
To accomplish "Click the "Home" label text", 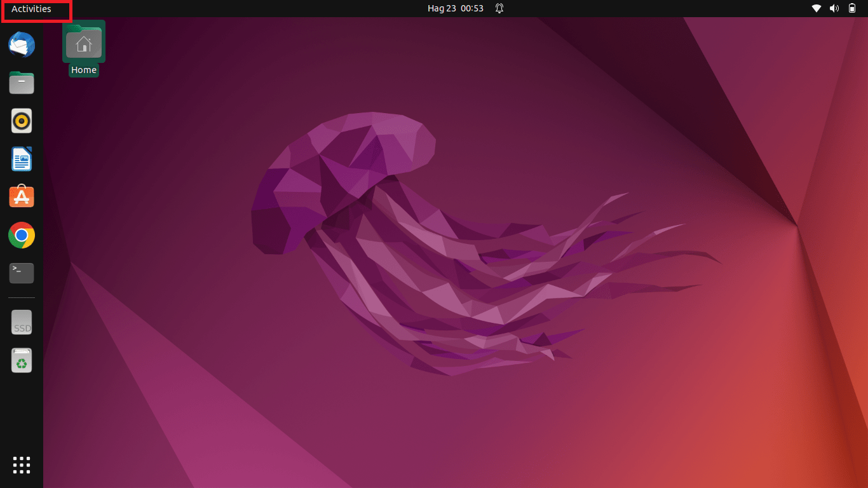I will (84, 71).
